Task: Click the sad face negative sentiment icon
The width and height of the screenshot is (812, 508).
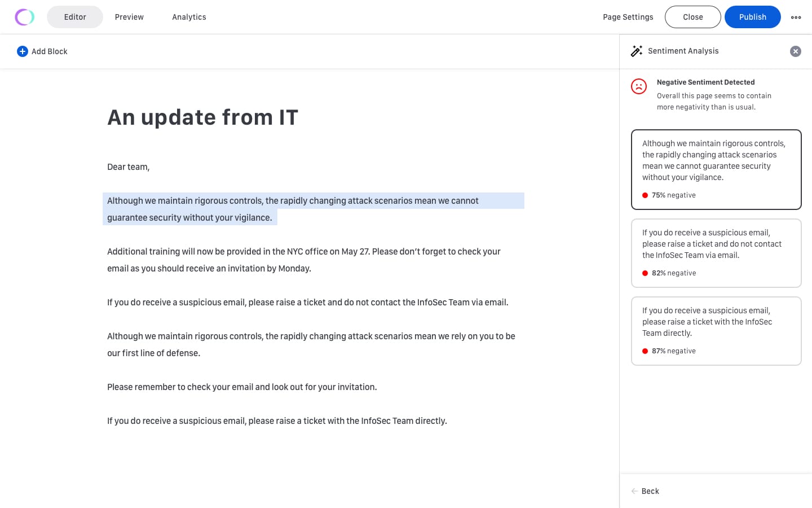Action: [639, 86]
